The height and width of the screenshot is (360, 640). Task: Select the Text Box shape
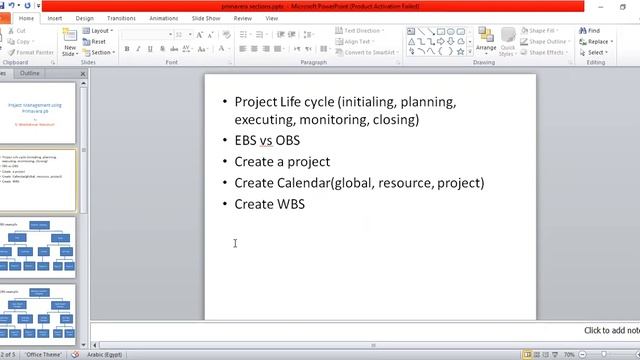(411, 31)
